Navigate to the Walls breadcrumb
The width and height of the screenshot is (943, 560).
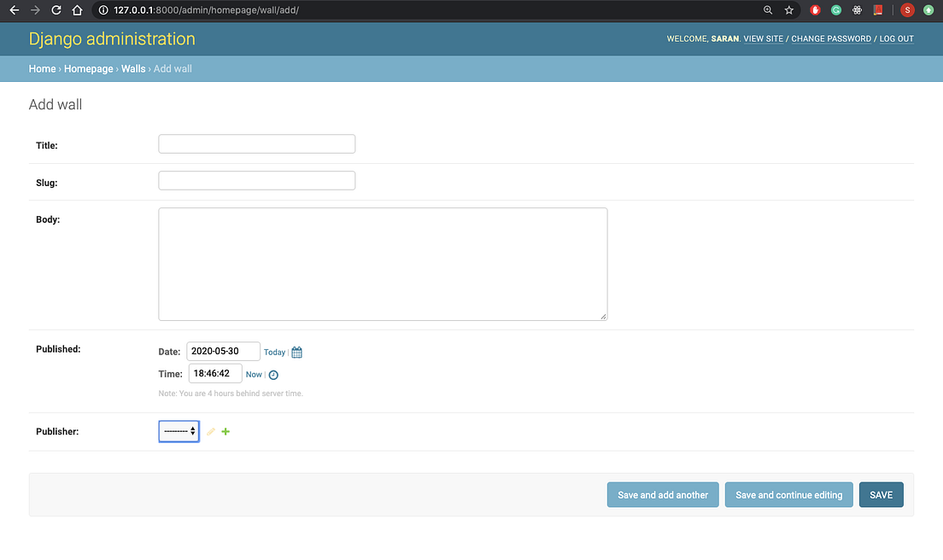(x=133, y=68)
